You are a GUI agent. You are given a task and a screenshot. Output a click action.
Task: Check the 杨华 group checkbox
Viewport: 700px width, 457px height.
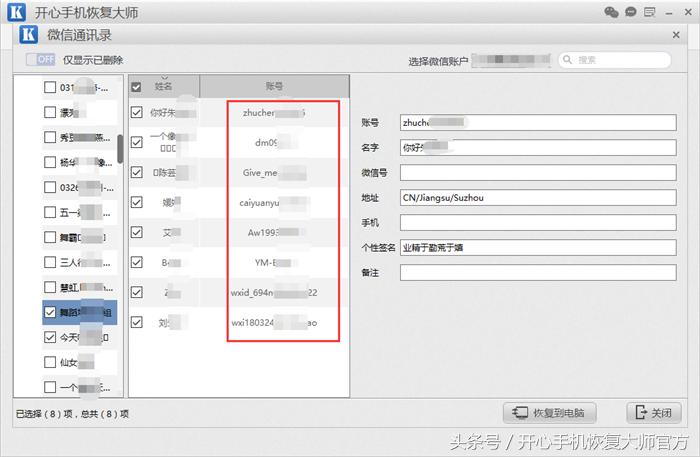coord(50,162)
